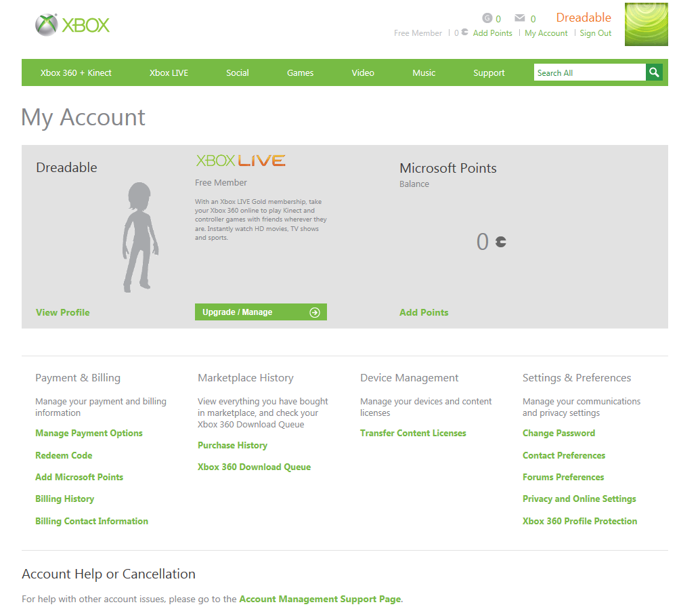Image resolution: width=700 pixels, height=611 pixels.
Task: Open the Xbox 360 + Kinect menu
Action: coord(76,72)
